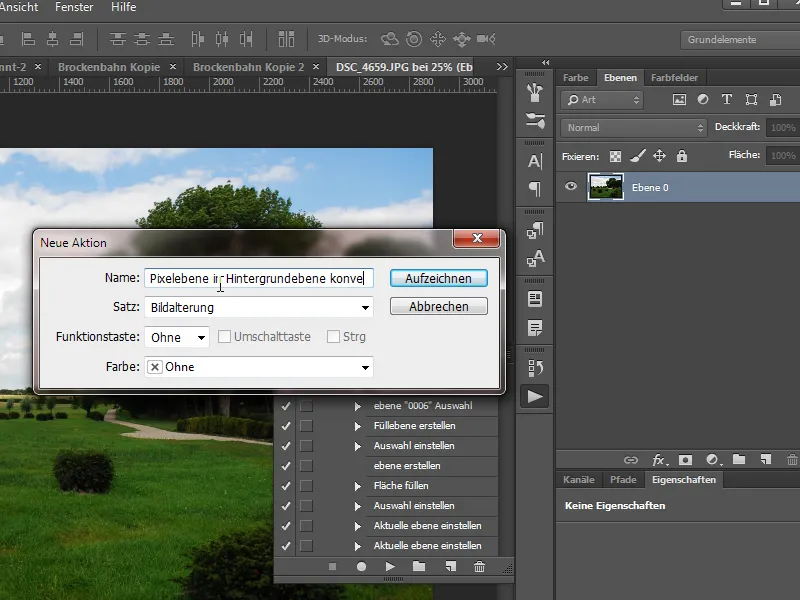Click distribute vertical centers icon
This screenshot has width=800, height=600.
coord(142,39)
